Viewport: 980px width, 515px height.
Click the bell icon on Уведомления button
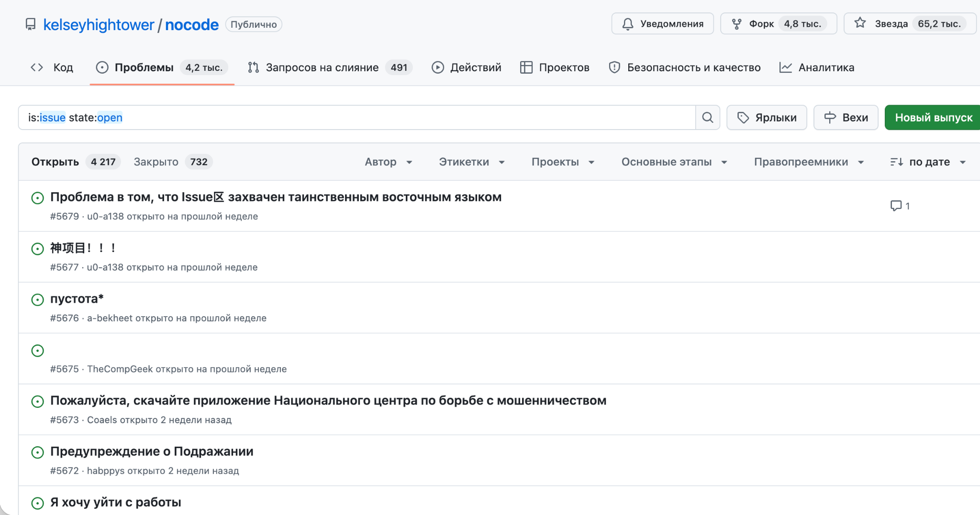click(x=628, y=23)
